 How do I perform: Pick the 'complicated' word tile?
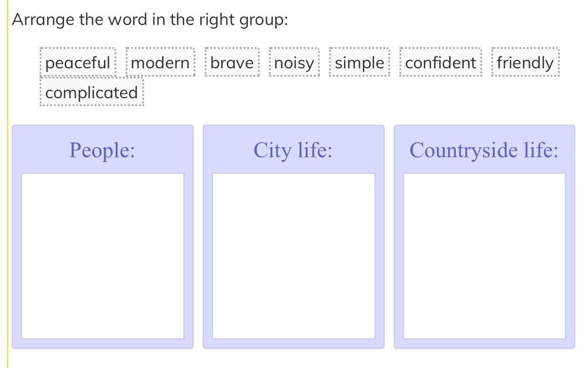(x=92, y=92)
